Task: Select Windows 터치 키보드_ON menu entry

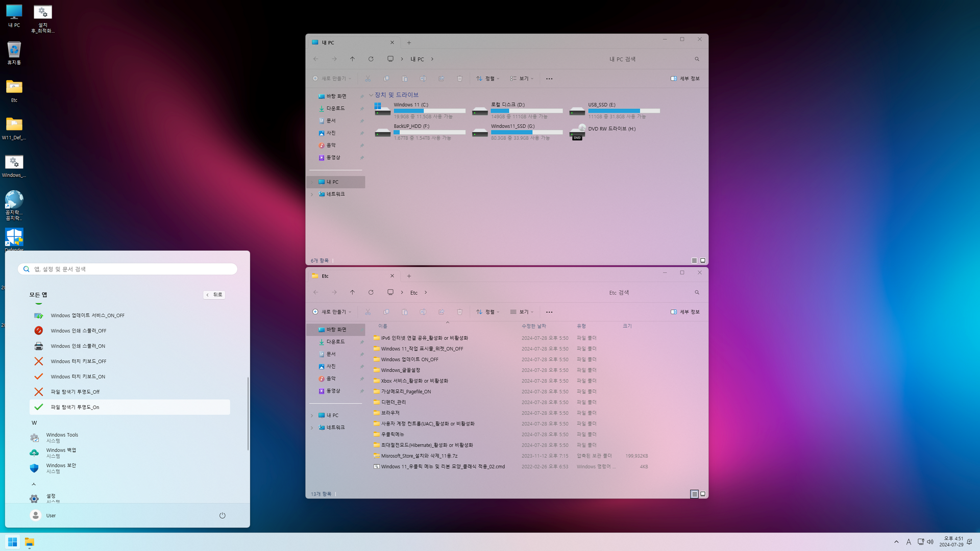Action: point(78,377)
